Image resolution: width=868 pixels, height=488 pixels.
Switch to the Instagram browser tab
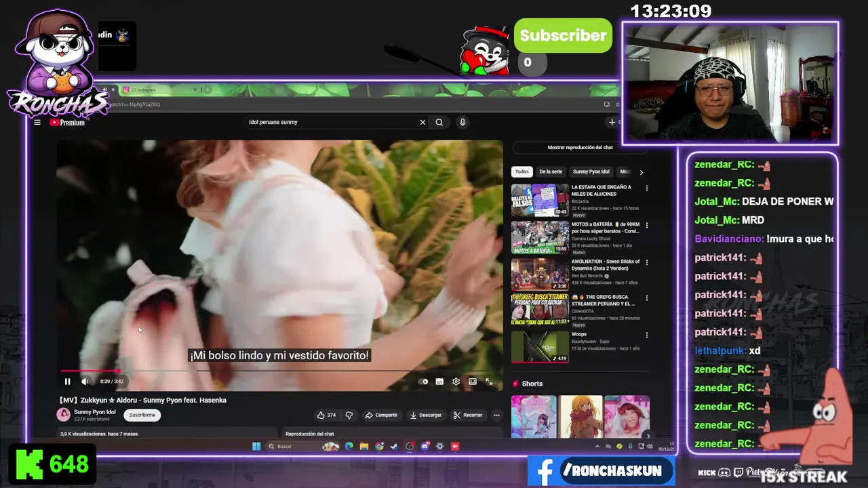click(157, 89)
